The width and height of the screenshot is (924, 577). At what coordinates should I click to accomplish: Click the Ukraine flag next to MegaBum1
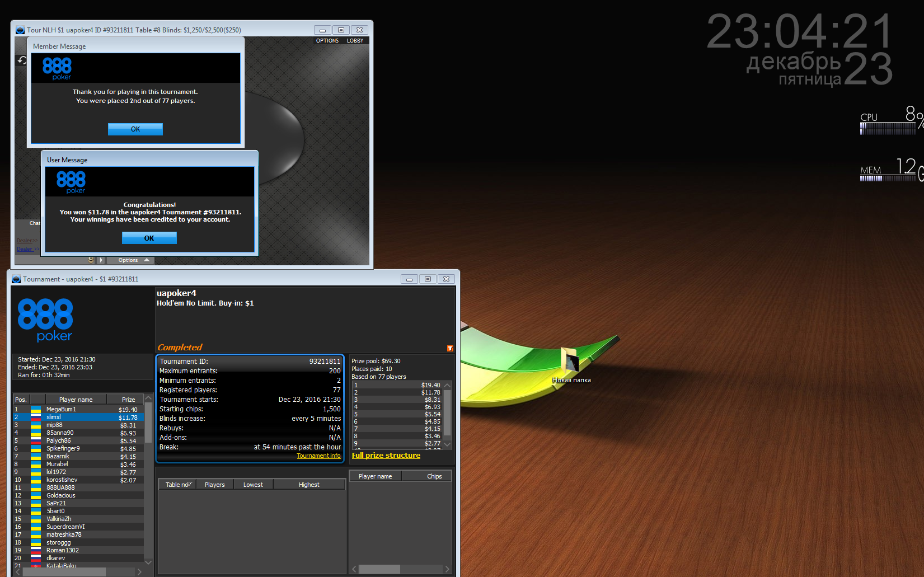point(36,409)
